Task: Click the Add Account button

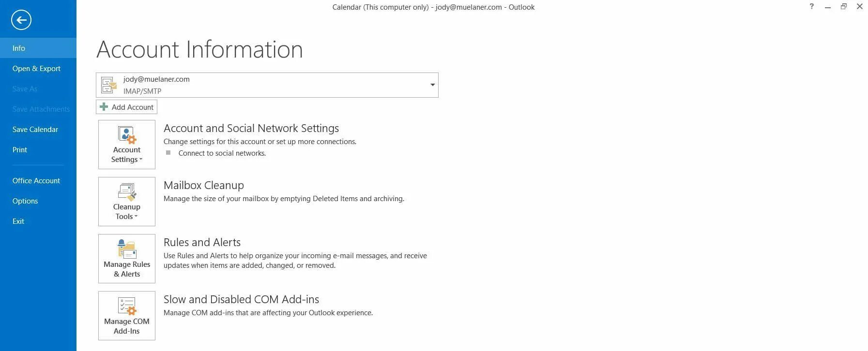Action: [x=132, y=107]
